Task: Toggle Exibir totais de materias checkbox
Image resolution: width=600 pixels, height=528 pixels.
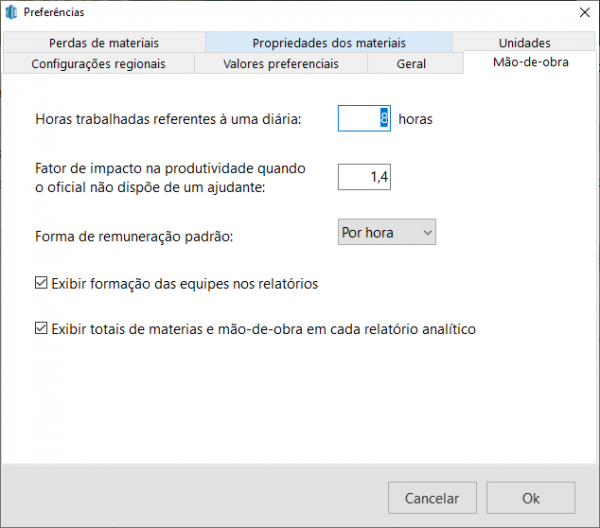Action: [41, 328]
